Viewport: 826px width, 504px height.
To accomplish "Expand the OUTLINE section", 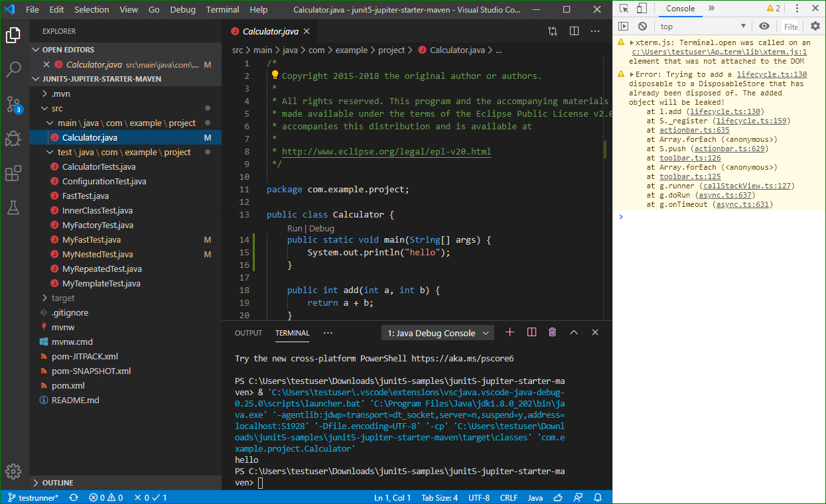I will pos(58,483).
